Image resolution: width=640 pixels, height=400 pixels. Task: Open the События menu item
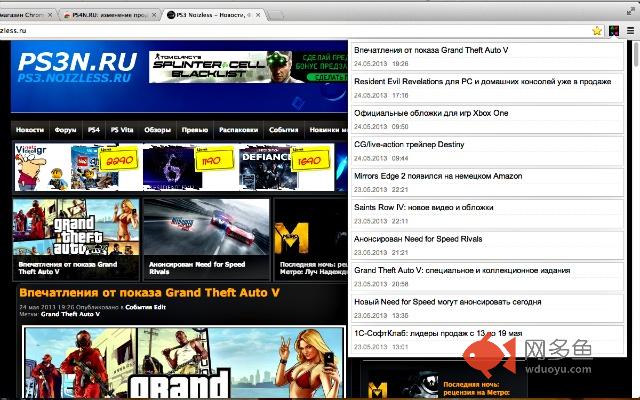pos(284,130)
